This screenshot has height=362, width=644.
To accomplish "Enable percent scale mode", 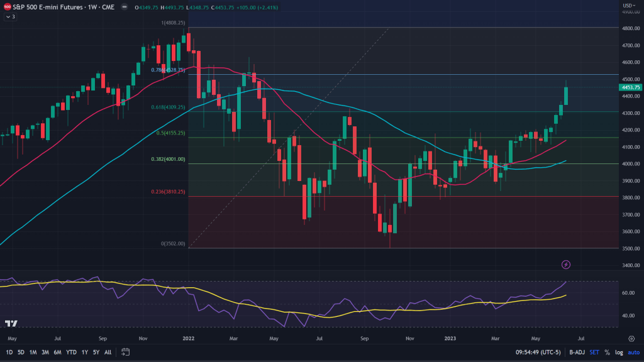I will (608, 353).
